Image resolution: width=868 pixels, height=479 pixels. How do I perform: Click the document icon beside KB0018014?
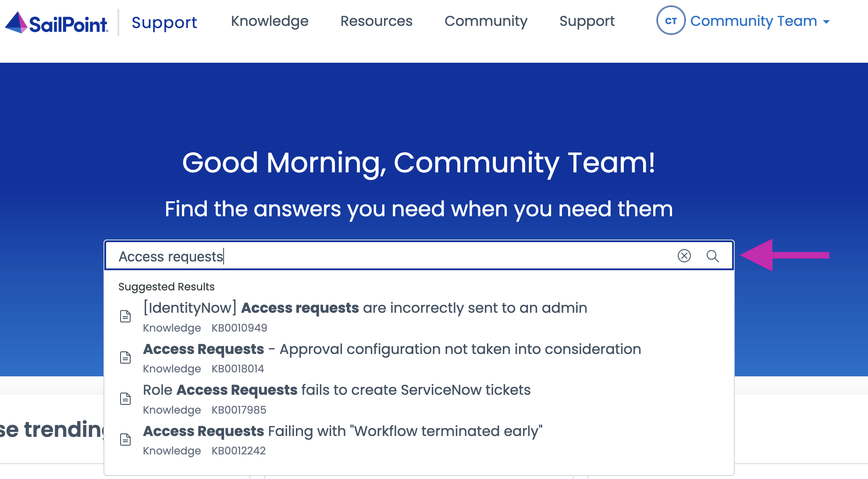(126, 357)
